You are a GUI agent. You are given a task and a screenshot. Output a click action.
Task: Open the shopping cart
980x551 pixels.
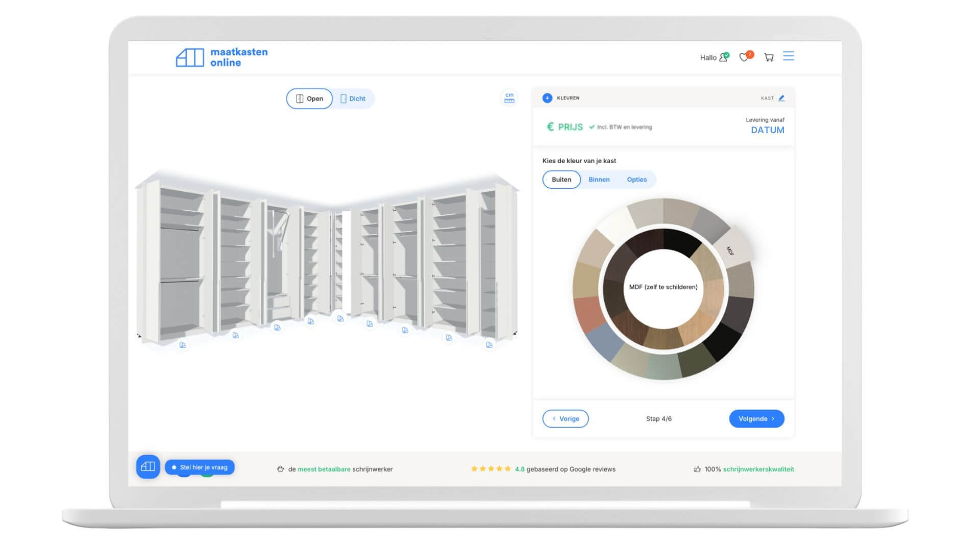(x=769, y=57)
